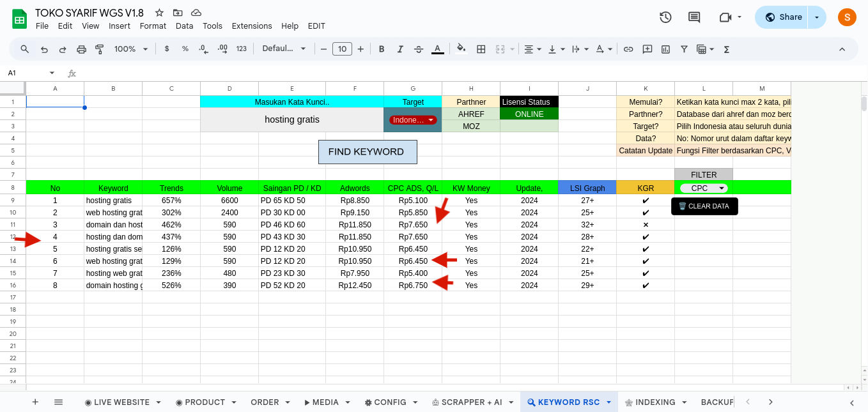Screen dimensions: 868x412
Task: Redo the last action
Action: 63,49
